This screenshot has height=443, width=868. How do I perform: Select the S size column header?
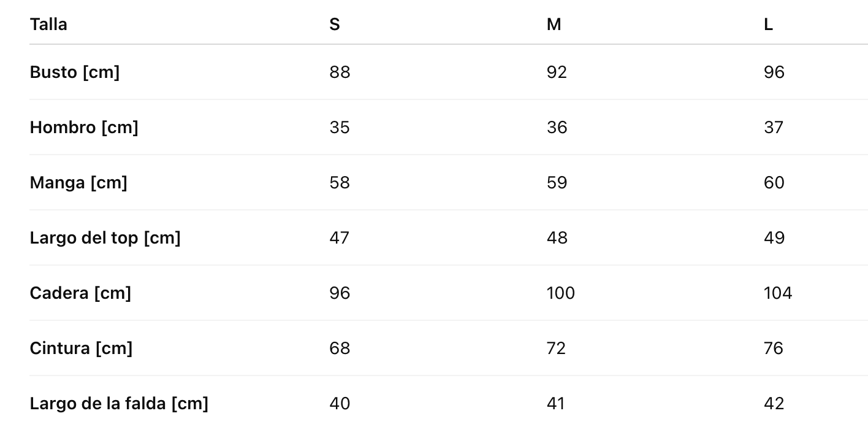tap(335, 25)
